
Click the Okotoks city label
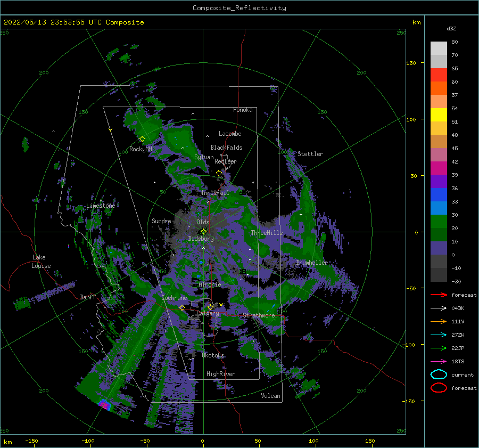213,355
